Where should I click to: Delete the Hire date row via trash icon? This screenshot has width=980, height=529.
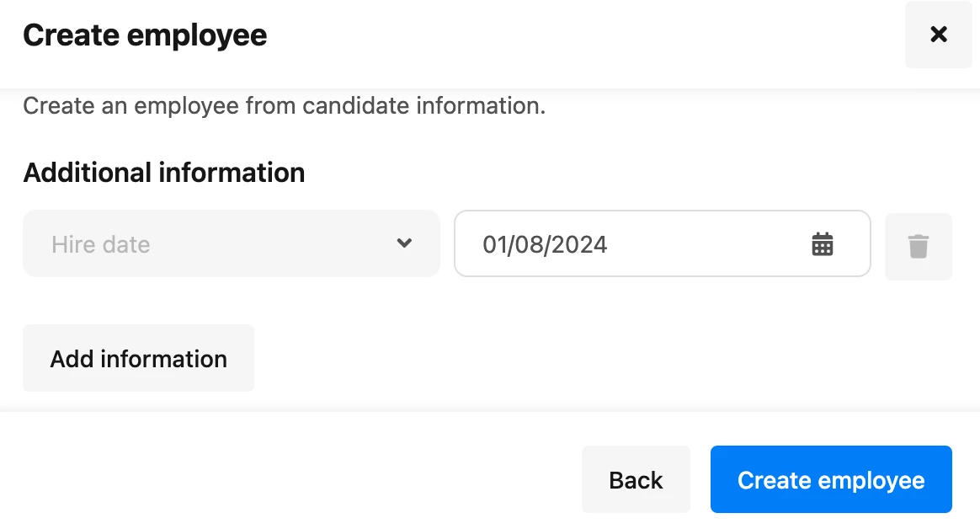tap(919, 246)
